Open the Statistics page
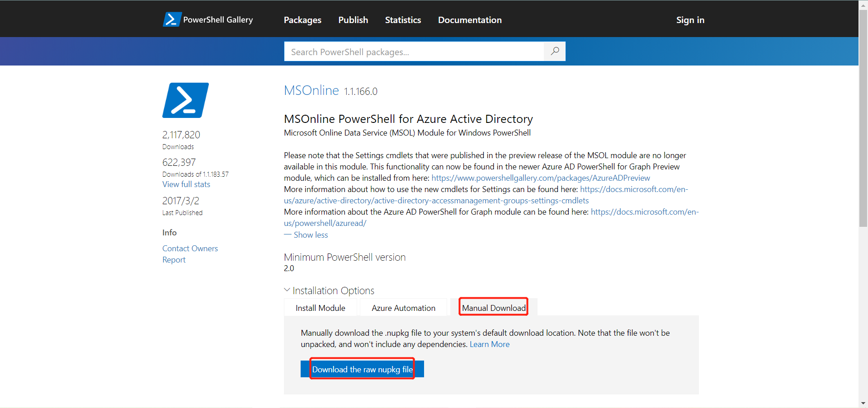The width and height of the screenshot is (868, 408). pyautogui.click(x=403, y=20)
